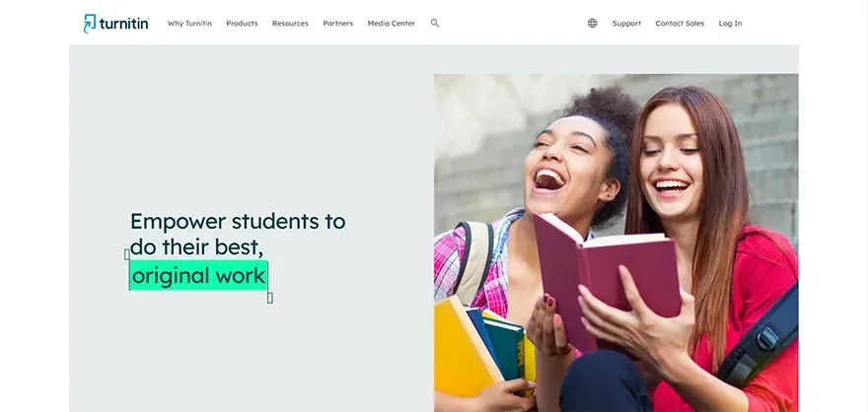Click the selection handle below 'original work'
Screen dimensions: 868x412
[x=270, y=298]
